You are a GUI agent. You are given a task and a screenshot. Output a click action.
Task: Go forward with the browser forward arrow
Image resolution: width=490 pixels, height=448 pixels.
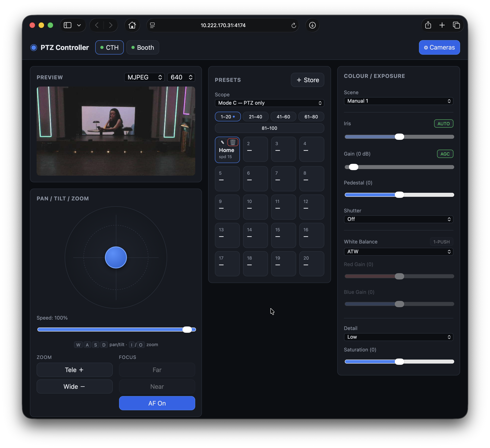(111, 25)
